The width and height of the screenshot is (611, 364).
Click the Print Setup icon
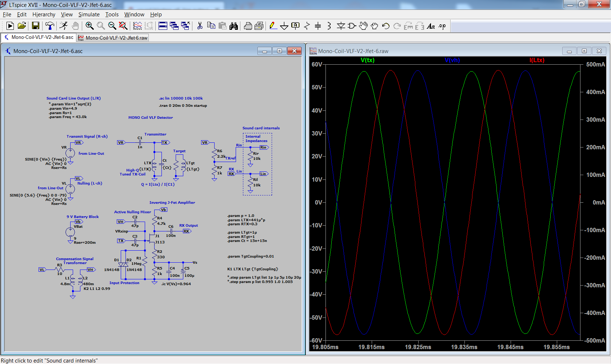(x=248, y=26)
